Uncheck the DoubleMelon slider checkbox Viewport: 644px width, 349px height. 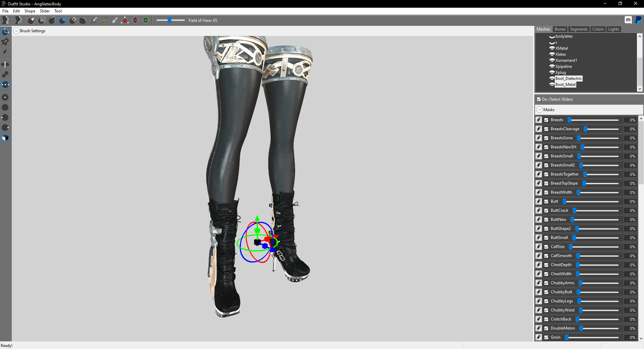click(x=546, y=328)
